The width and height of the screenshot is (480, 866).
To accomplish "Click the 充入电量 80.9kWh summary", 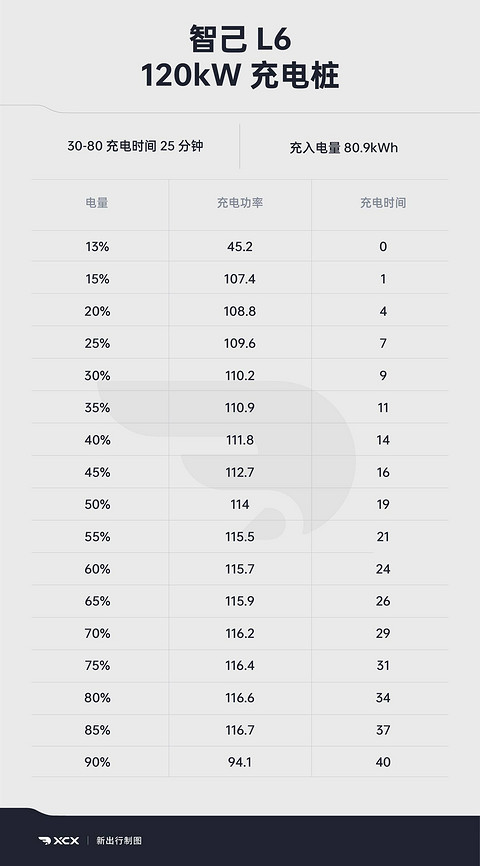I will (x=344, y=148).
